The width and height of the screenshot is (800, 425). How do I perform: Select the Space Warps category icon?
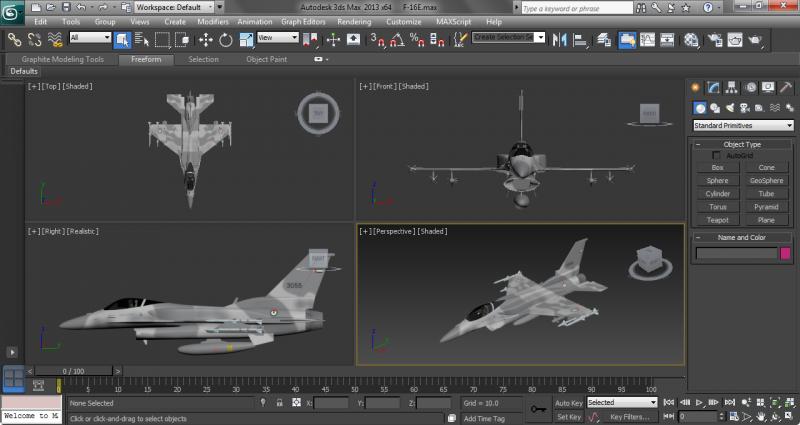point(775,108)
